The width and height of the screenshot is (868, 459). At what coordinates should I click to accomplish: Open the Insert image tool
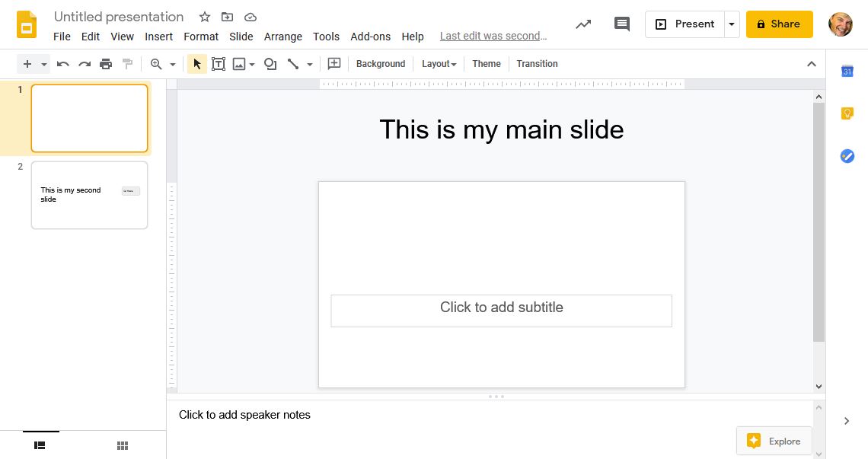click(240, 64)
